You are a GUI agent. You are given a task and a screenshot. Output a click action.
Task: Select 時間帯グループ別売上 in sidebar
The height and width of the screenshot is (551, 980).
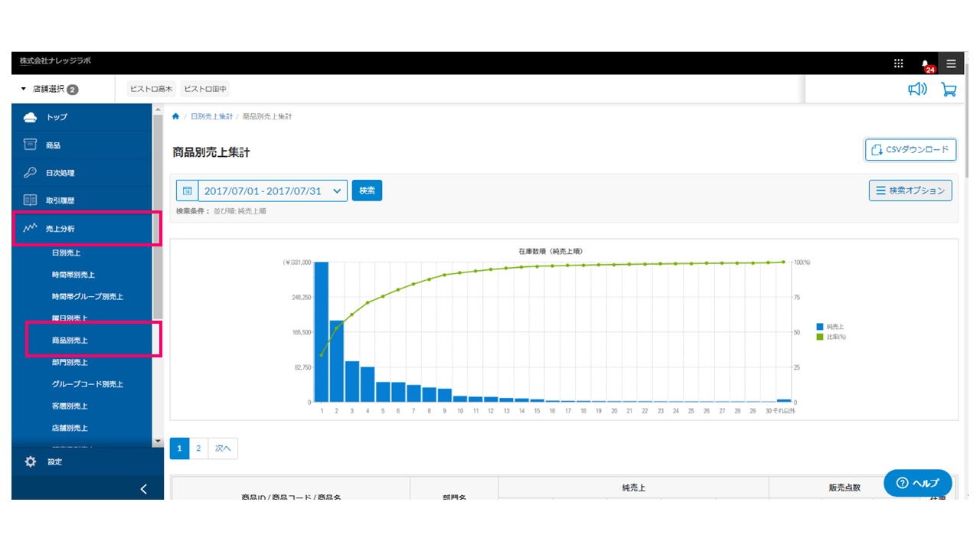(87, 296)
